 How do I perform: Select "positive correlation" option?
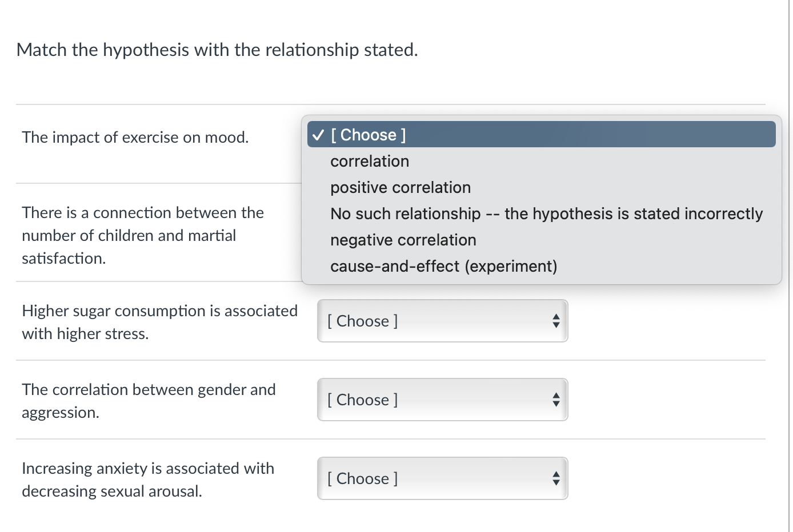point(400,187)
